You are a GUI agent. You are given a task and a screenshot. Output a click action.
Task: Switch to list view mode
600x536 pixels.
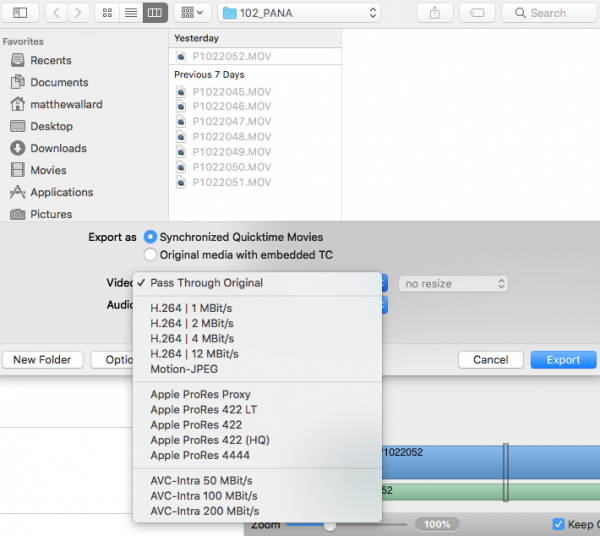tap(131, 13)
